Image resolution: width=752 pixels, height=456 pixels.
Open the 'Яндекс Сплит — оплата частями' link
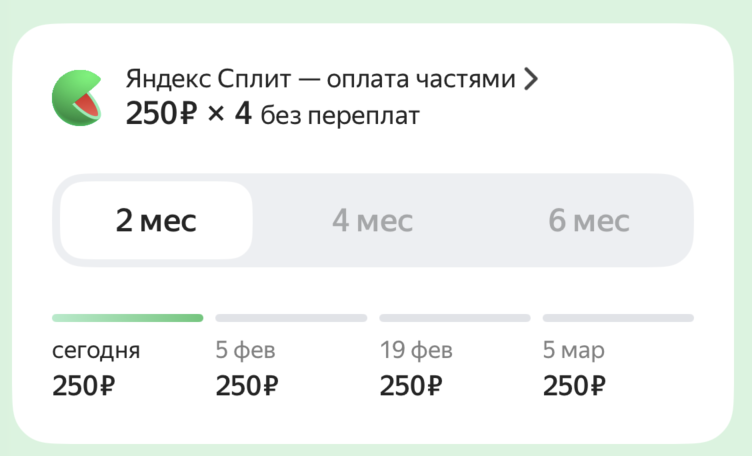tap(320, 80)
